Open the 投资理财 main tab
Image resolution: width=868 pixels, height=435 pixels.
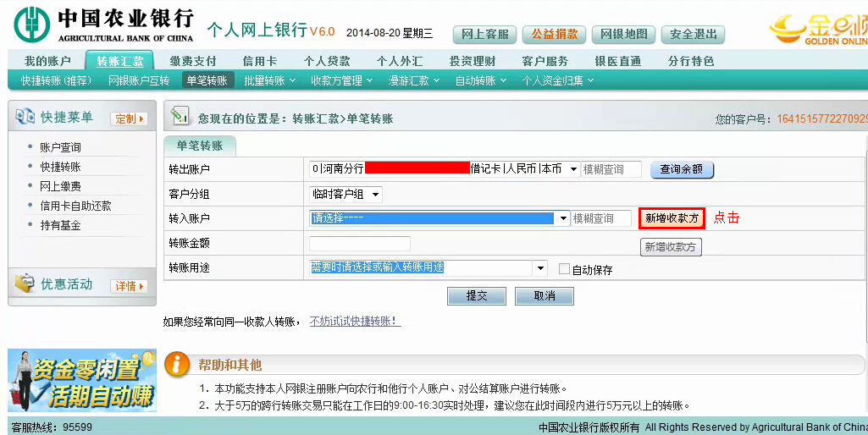473,61
